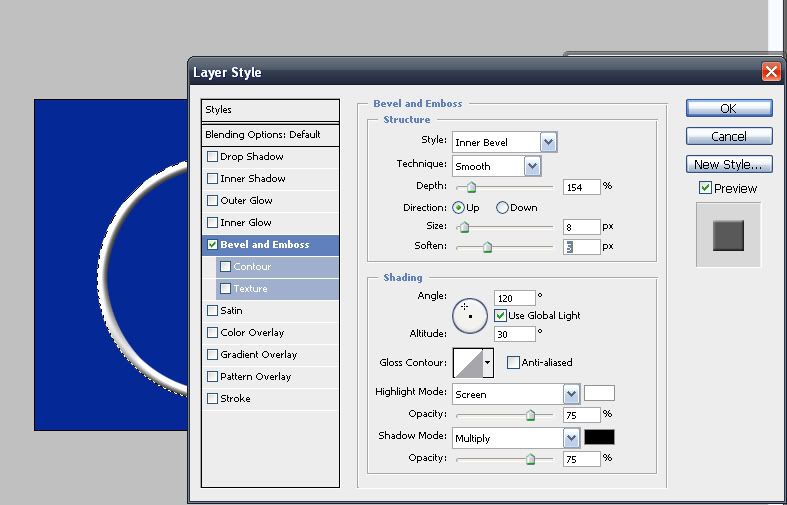The height and width of the screenshot is (505, 787).
Task: Select the Stroke effect label
Action: click(x=235, y=399)
